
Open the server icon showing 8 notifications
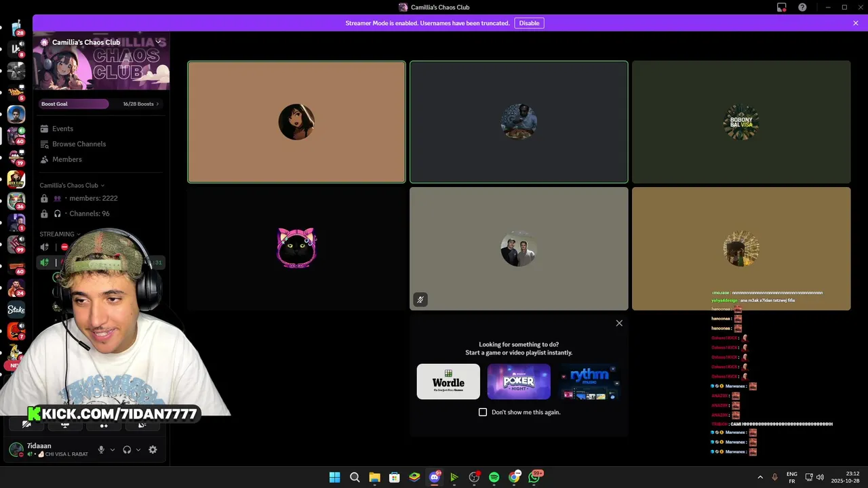point(16,49)
